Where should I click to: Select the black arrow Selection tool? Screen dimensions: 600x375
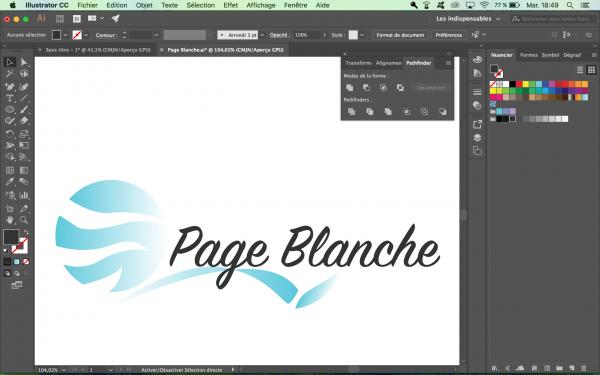click(10, 62)
